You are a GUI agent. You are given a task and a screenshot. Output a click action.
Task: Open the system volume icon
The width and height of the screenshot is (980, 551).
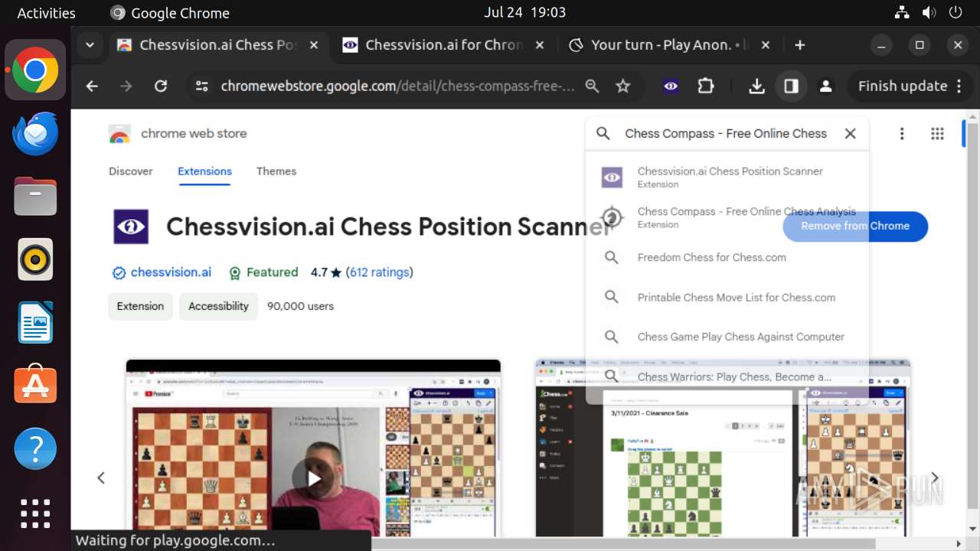click(x=929, y=12)
